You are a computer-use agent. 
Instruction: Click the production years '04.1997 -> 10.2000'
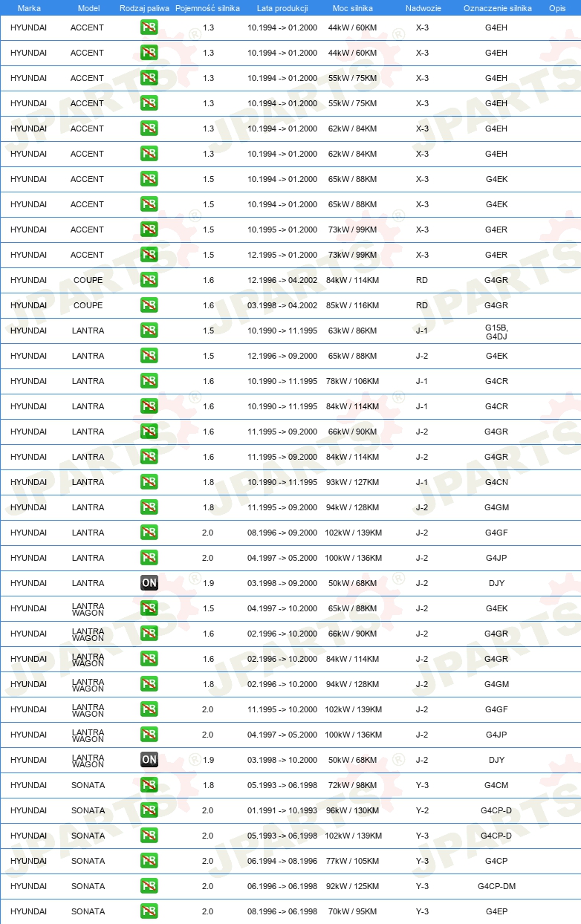click(282, 608)
